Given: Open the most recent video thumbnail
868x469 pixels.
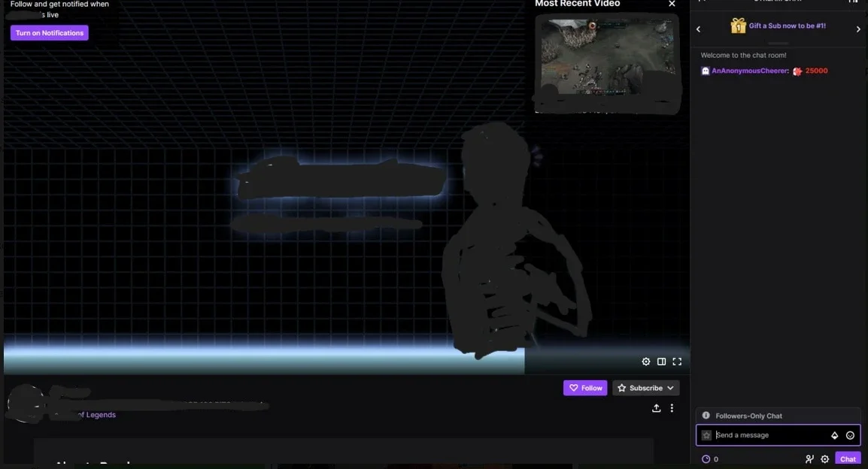Looking at the screenshot, I should 607,58.
